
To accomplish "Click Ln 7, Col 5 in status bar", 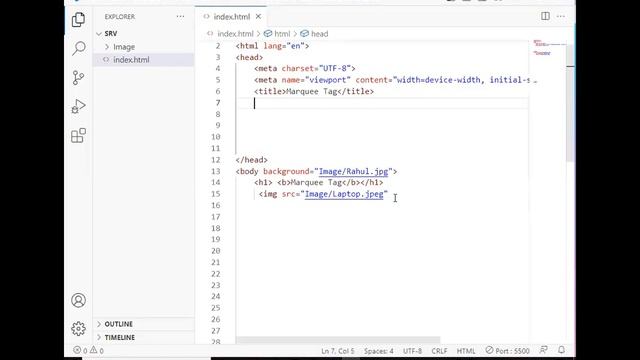I will pyautogui.click(x=338, y=351).
